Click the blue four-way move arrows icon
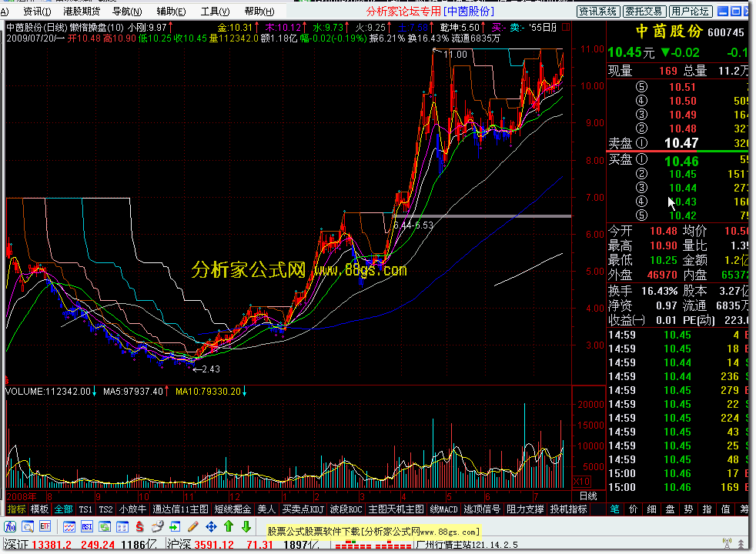Screen dimensions: 756x554 pos(211,526)
